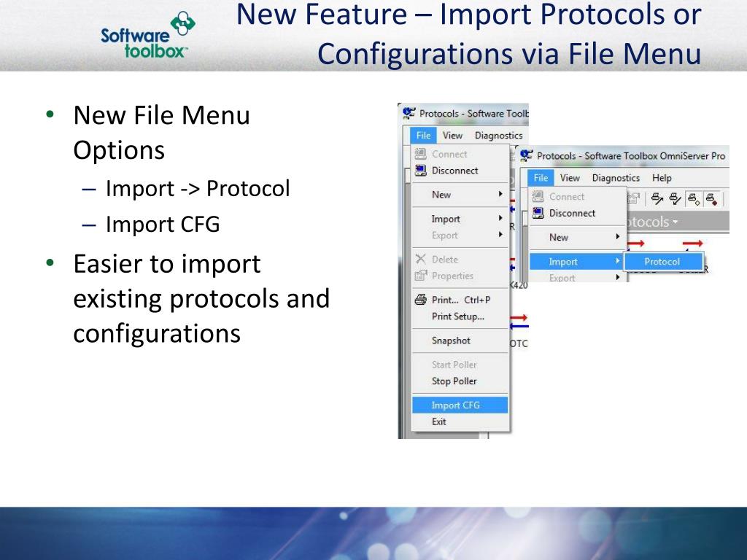Open the Help menu in OmniServer Pro
Image resolution: width=747 pixels, height=560 pixels.
point(662,178)
